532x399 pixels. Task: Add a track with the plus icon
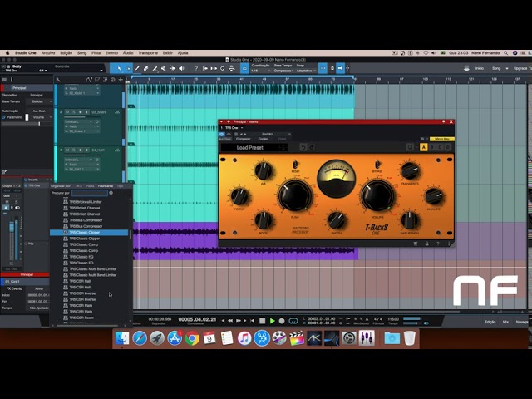point(121,80)
